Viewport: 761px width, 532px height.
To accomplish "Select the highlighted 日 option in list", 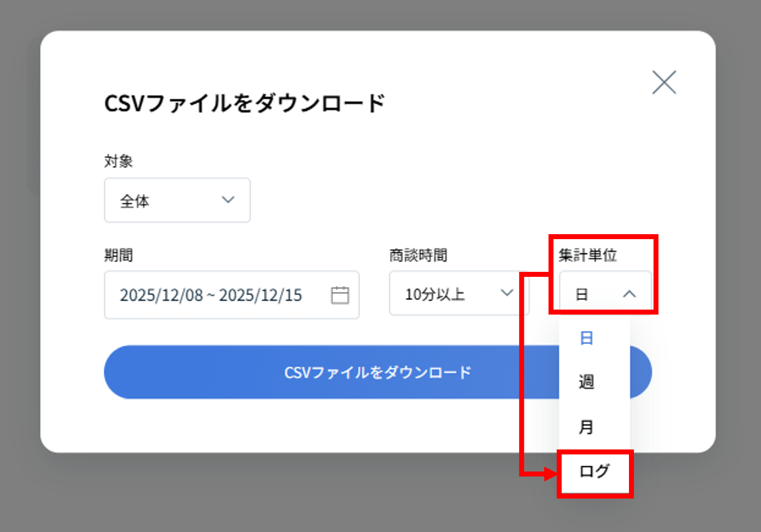I will pos(587,338).
